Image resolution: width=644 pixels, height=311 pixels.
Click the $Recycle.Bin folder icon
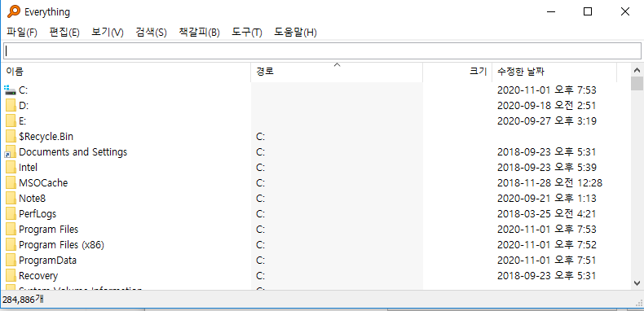[11, 136]
